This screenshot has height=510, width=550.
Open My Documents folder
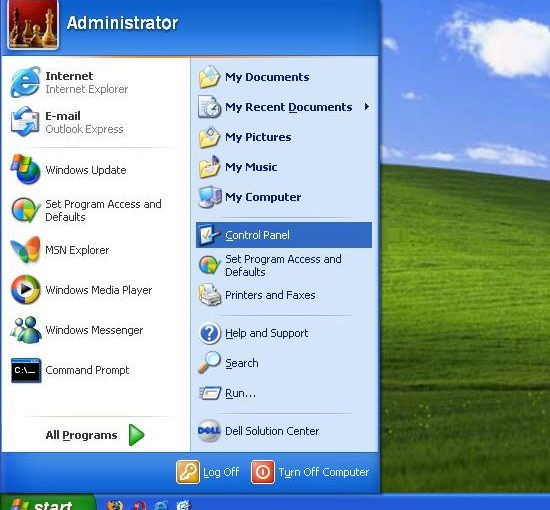pos(283,77)
